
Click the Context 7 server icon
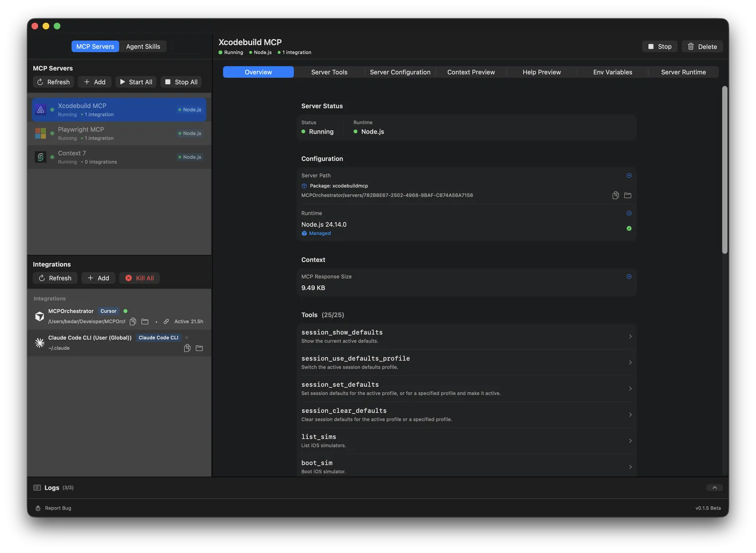[x=41, y=156]
